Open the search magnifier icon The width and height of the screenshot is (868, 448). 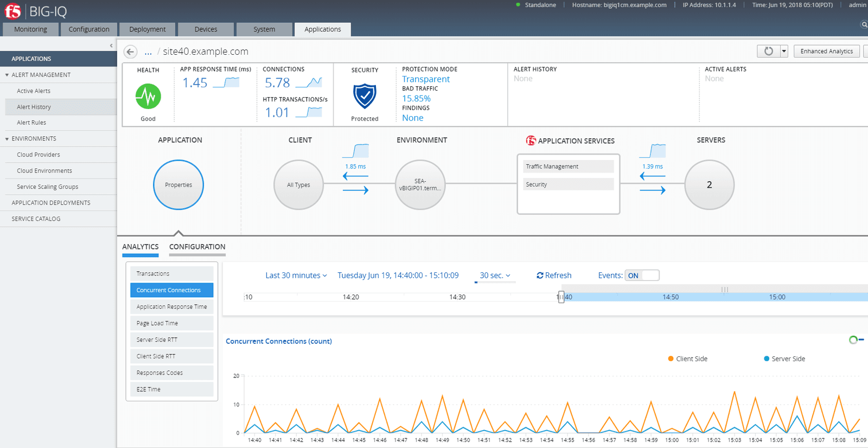click(x=864, y=24)
